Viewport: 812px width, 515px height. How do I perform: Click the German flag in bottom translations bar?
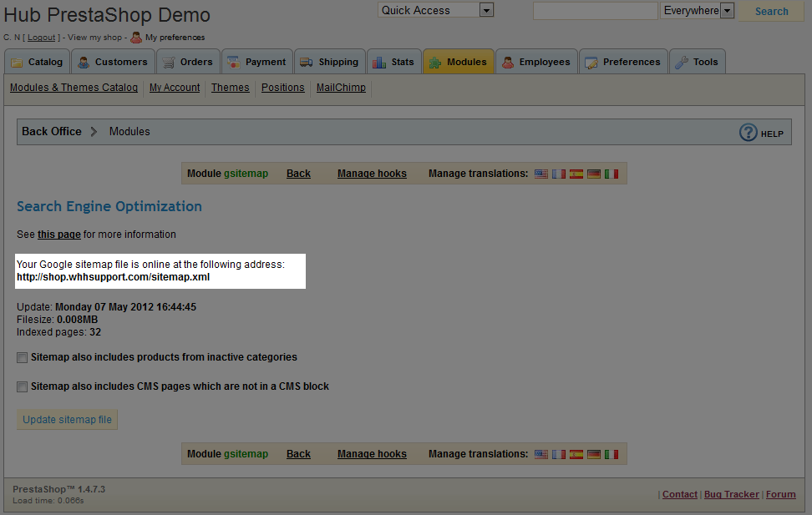[594, 454]
